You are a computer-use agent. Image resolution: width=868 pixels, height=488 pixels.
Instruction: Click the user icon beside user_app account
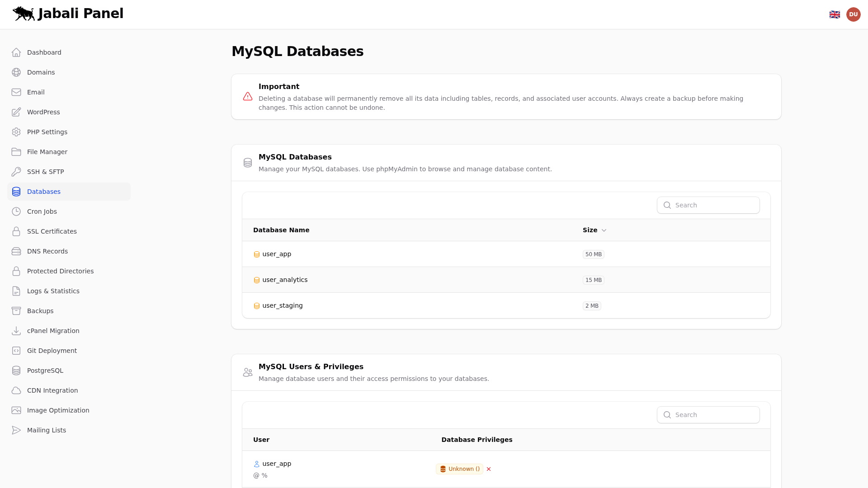click(x=256, y=464)
